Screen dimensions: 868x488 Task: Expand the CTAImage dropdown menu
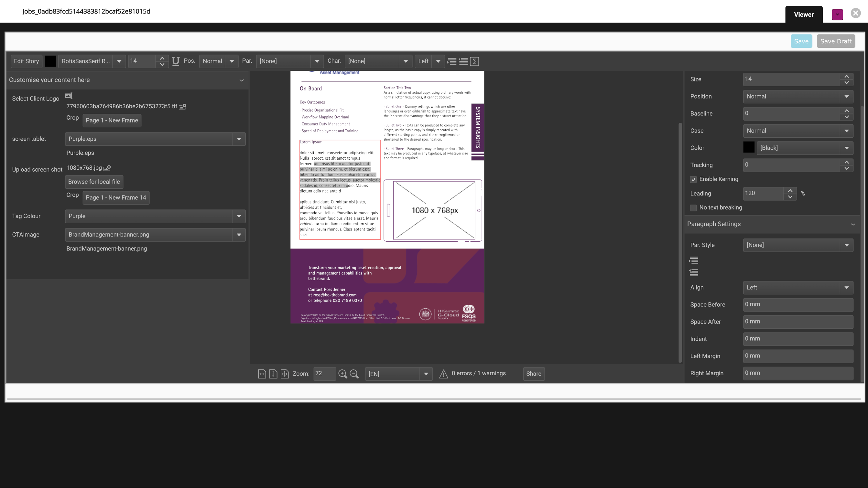coord(239,234)
